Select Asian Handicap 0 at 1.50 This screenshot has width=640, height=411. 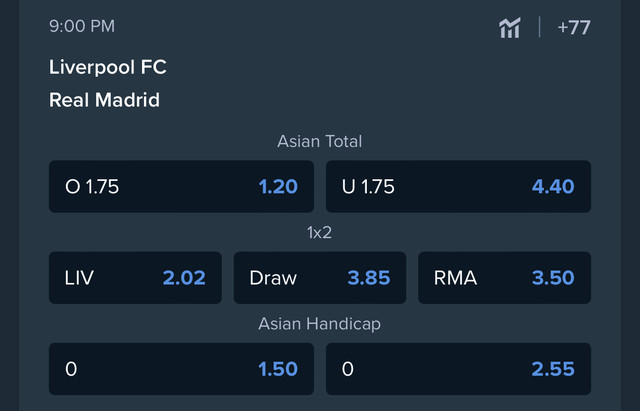(181, 369)
